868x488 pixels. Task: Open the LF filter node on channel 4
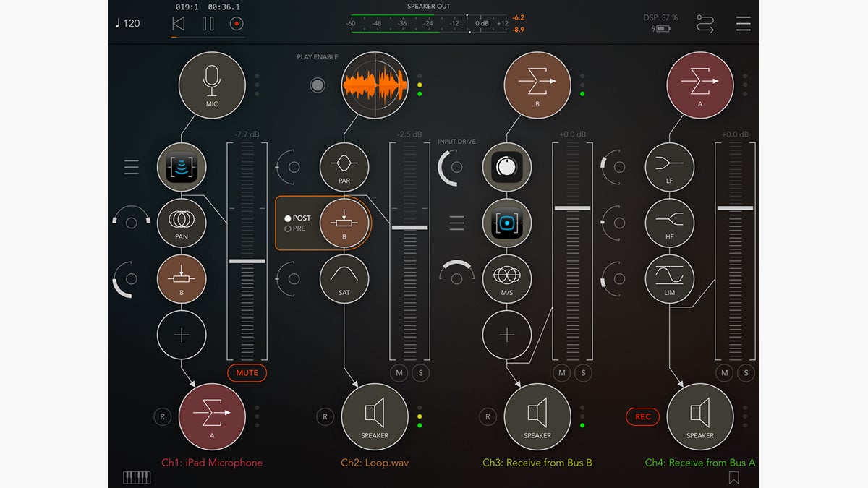coord(670,167)
